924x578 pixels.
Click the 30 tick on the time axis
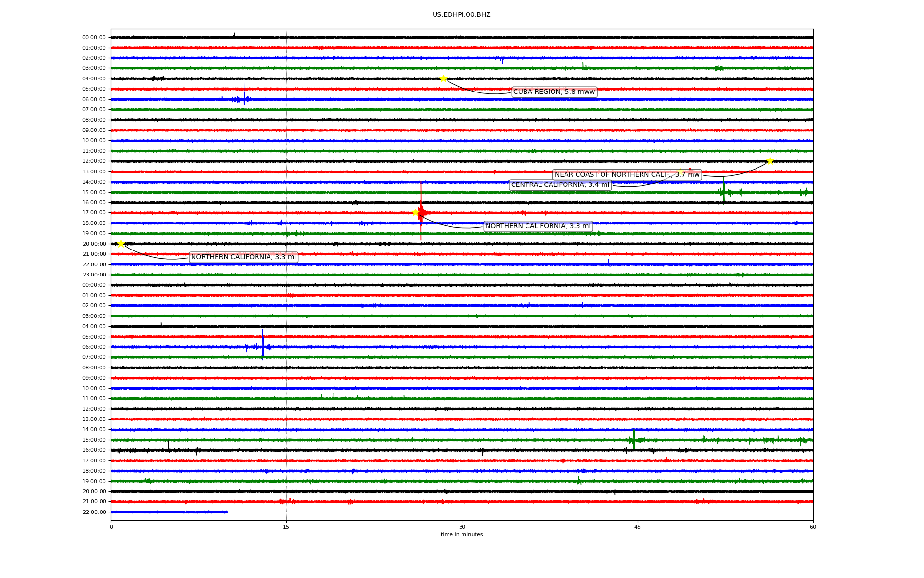(x=462, y=527)
